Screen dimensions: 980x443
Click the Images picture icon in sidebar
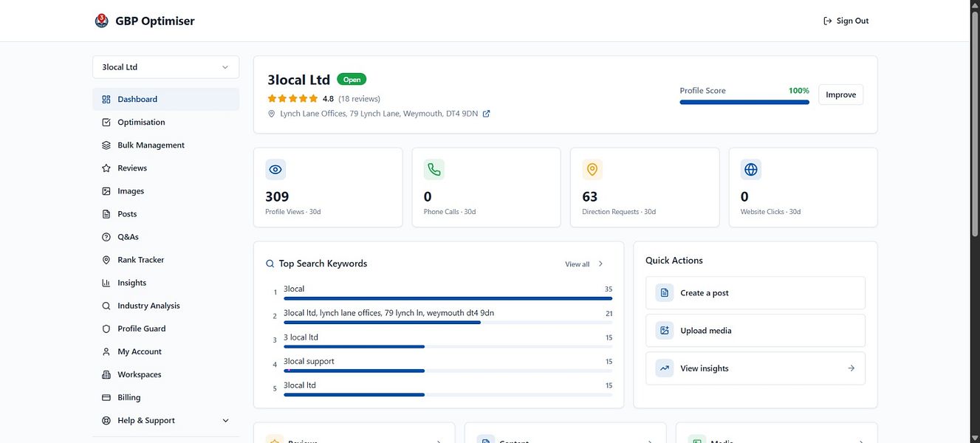[x=106, y=190]
